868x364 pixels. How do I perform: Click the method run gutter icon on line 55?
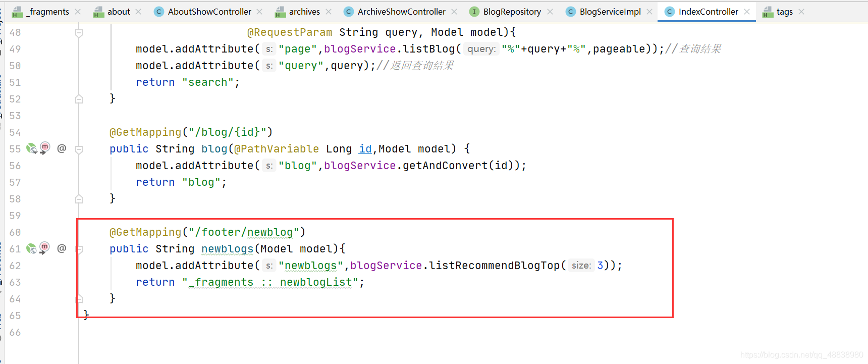[44, 148]
